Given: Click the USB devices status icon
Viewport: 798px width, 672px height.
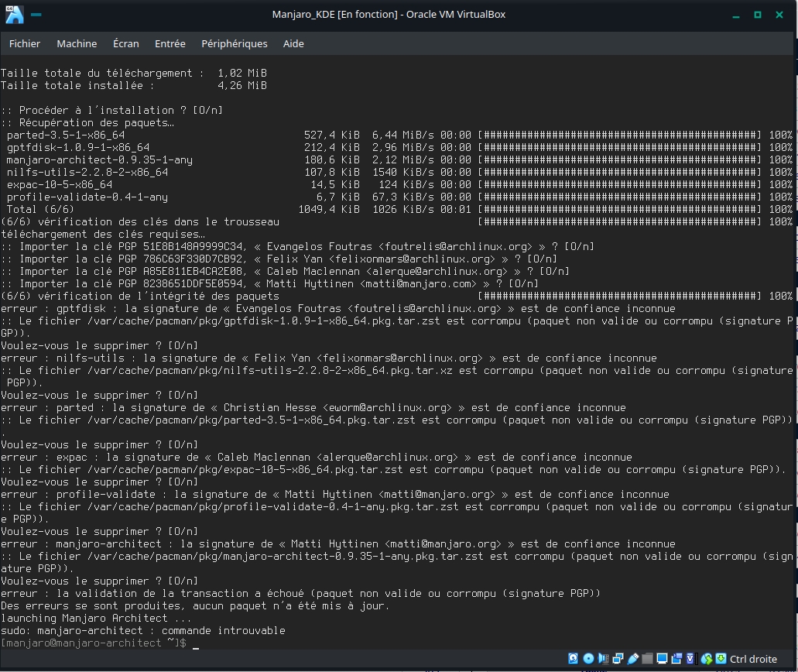Looking at the screenshot, I should [632, 659].
